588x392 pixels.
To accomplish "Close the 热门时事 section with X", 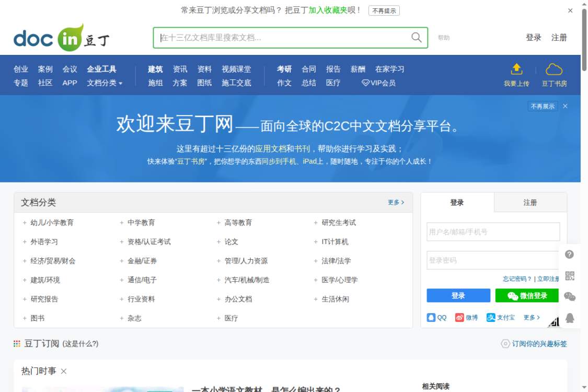I will tap(64, 372).
